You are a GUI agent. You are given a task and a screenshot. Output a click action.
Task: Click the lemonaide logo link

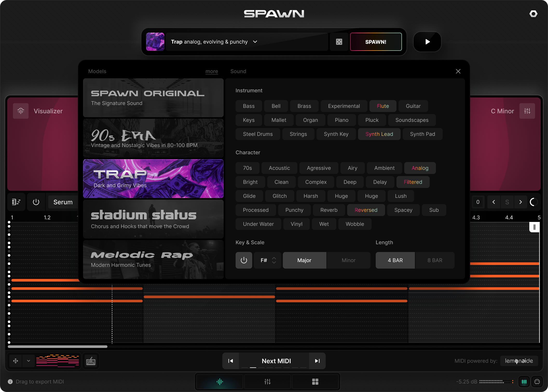pyautogui.click(x=519, y=361)
